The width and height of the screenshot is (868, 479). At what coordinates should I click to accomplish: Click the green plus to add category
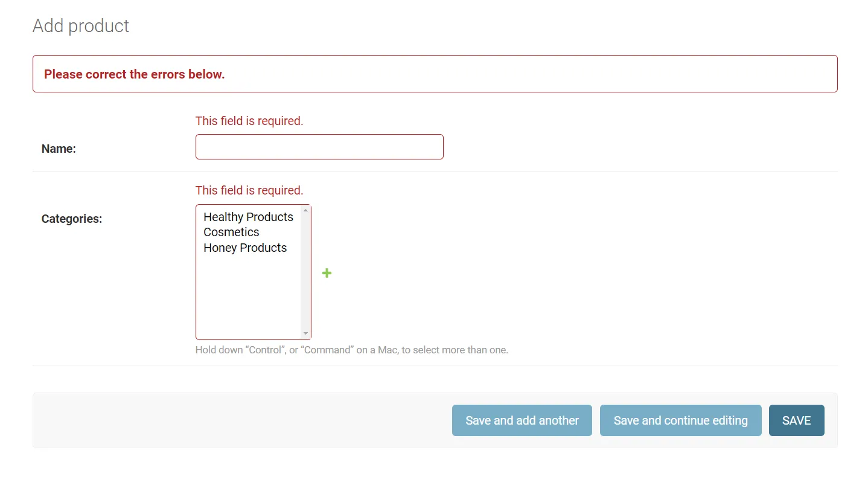327,273
